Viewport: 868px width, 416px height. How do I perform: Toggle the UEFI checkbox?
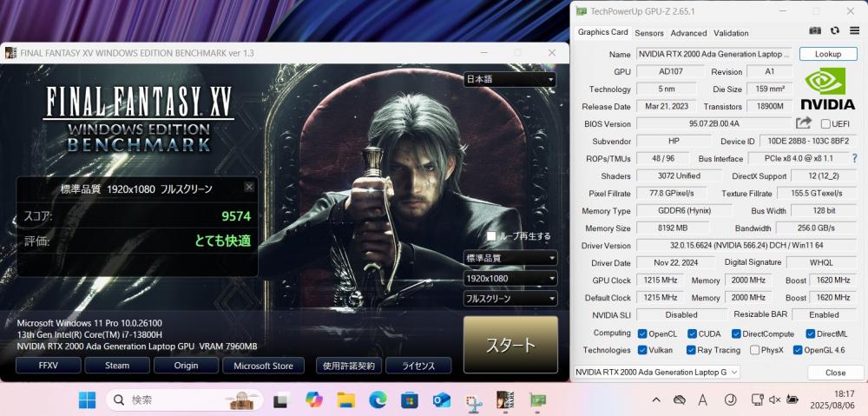(x=825, y=123)
